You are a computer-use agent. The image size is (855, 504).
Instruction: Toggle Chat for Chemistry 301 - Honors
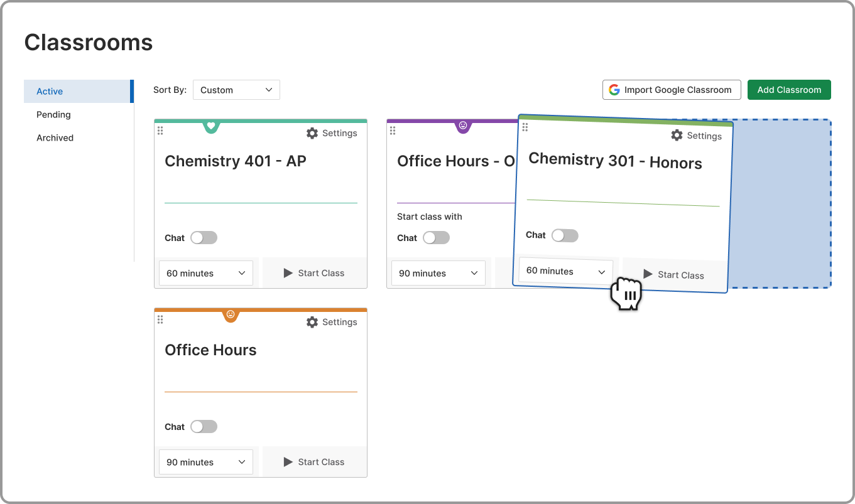pos(565,235)
